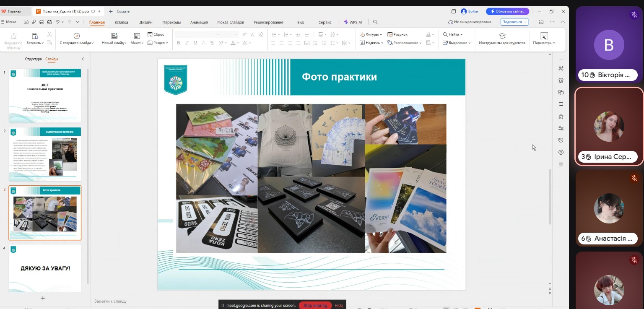The image size is (644, 309).
Task: Click the save icon in quick toolbar
Action: click(26, 22)
